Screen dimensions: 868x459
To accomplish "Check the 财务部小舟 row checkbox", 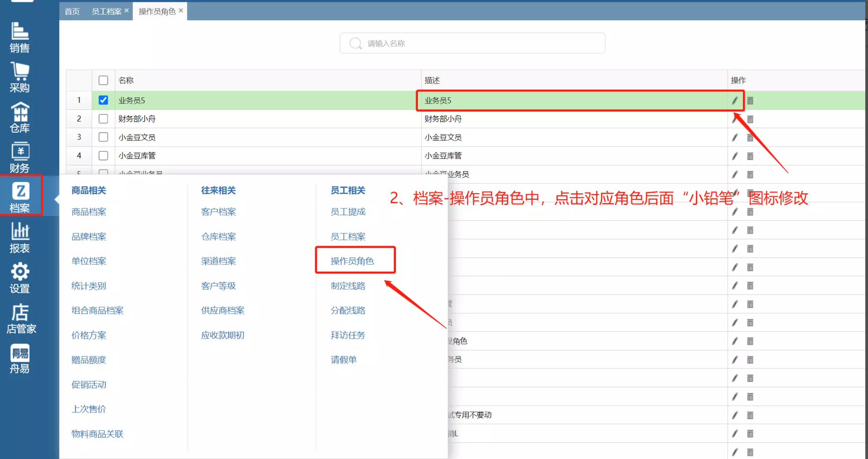I will point(104,119).
